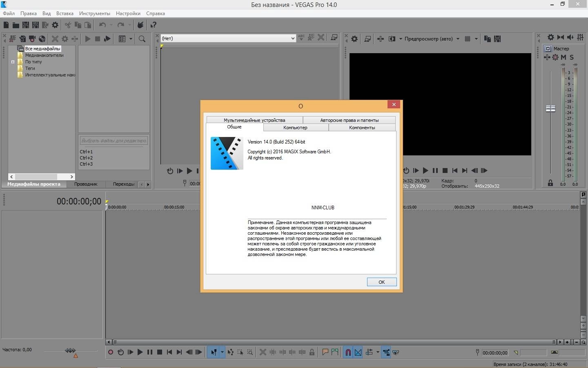588x368 pixels.
Task: Click the insert marker icon on timeline toolbar
Action: pyautogui.click(x=325, y=352)
